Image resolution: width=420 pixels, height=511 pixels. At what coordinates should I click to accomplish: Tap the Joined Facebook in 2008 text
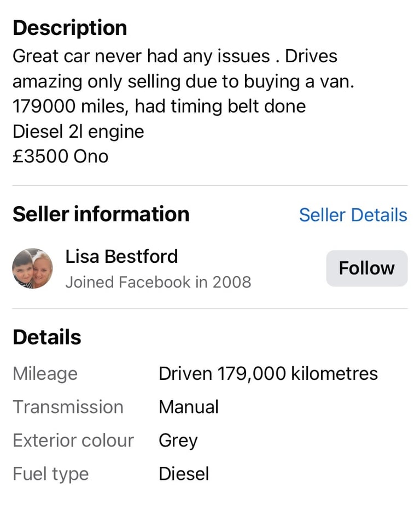pyautogui.click(x=158, y=282)
